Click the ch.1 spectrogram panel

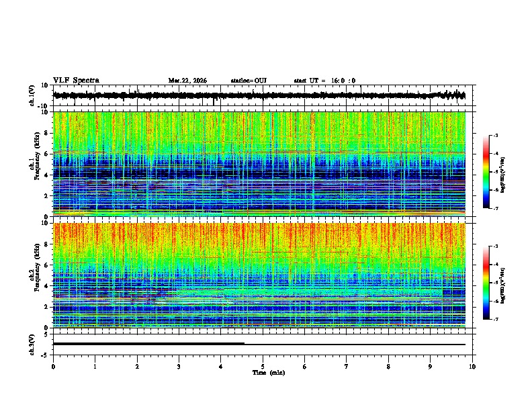pos(259,164)
